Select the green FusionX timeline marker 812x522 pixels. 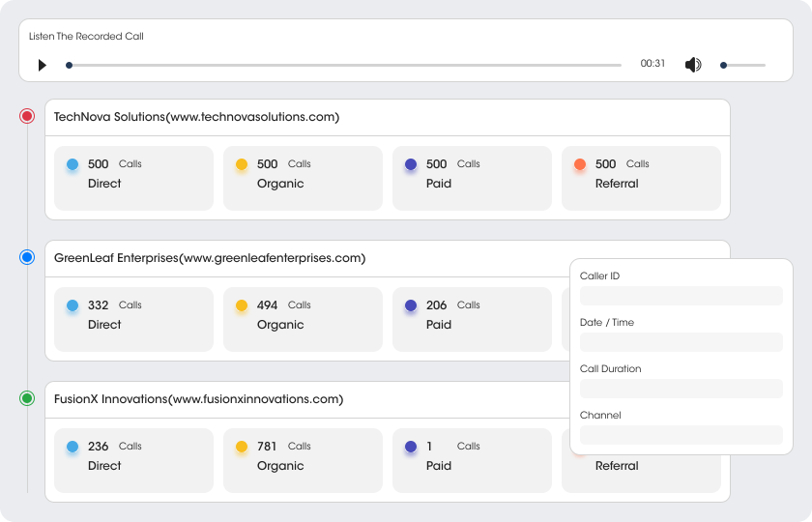27,398
